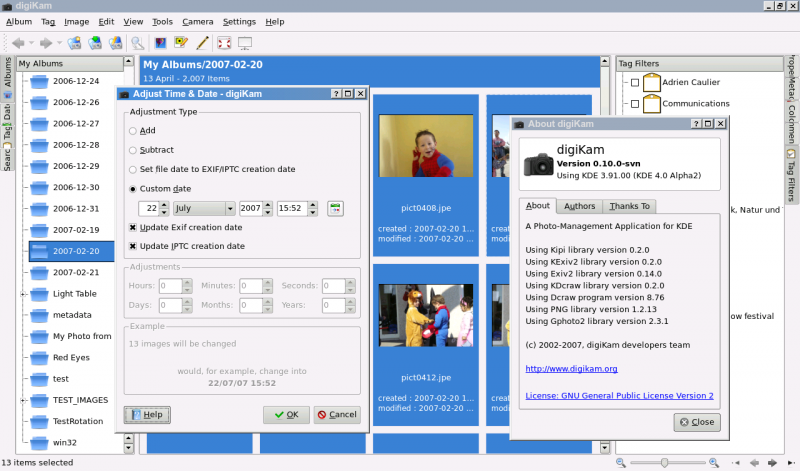800x471 pixels.
Task: Click Cancel in Adjust Time & Date
Action: pos(337,415)
